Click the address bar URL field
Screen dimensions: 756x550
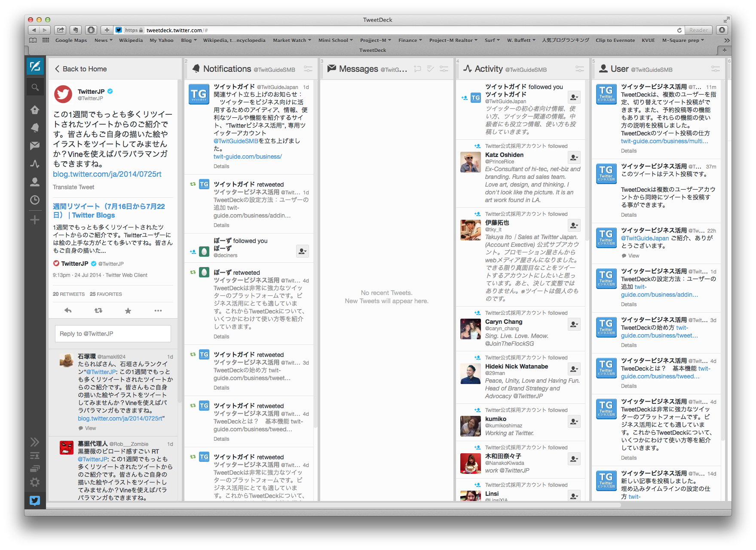(x=400, y=30)
